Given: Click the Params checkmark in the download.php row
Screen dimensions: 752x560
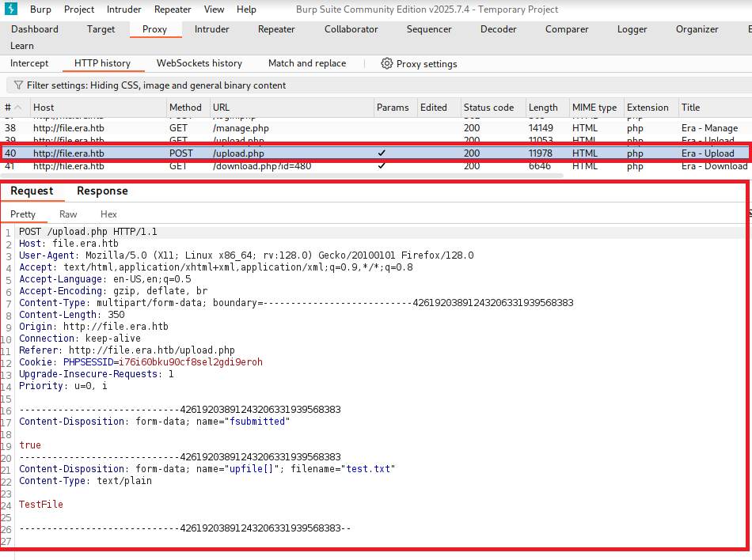Looking at the screenshot, I should (x=382, y=166).
